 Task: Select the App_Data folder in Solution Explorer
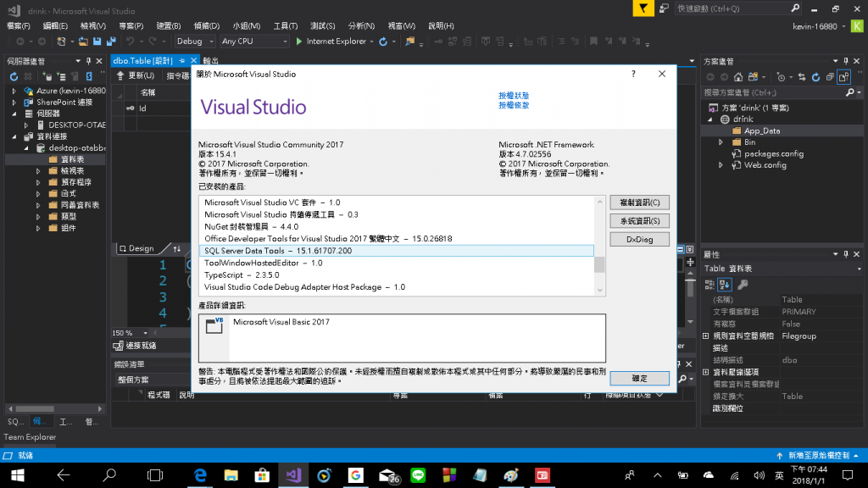tap(762, 131)
